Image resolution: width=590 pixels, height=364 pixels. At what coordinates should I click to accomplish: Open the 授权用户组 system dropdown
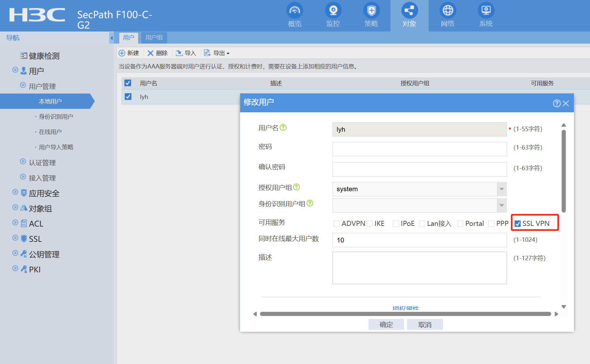[x=502, y=189]
